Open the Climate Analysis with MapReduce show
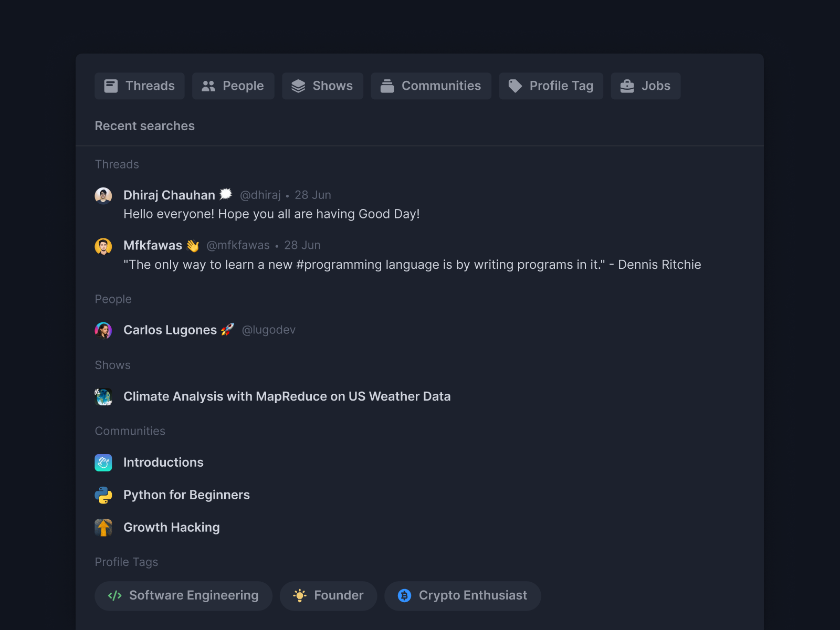840x630 pixels. tap(287, 396)
